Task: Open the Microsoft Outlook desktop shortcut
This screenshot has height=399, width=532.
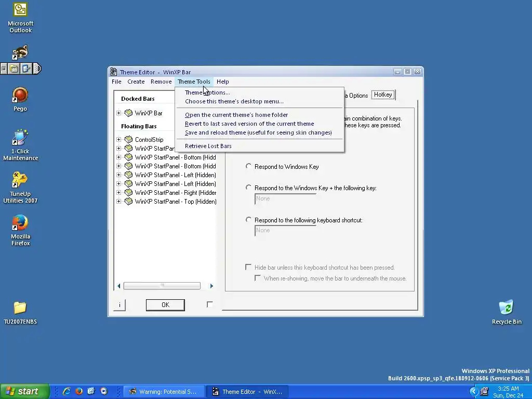Action: coord(20,17)
